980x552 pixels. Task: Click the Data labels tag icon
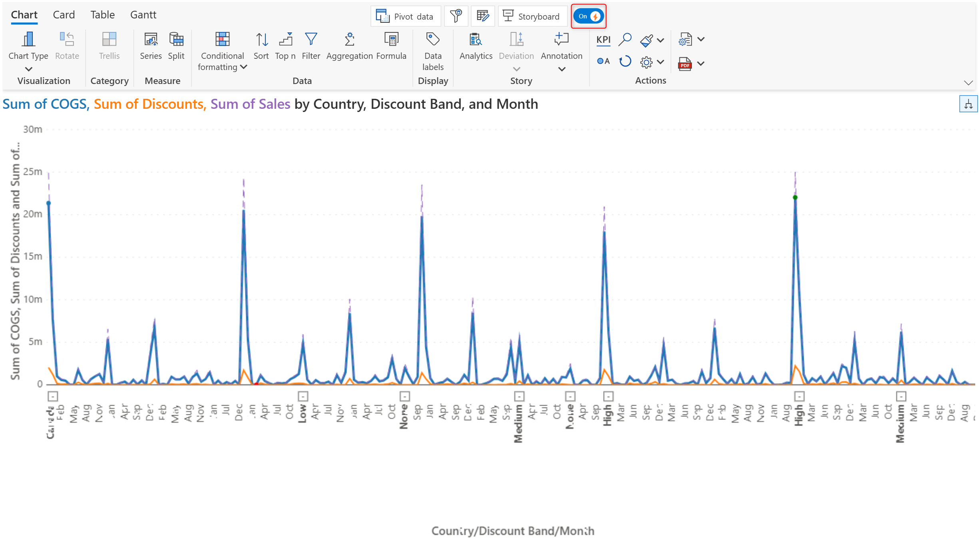[x=433, y=40]
